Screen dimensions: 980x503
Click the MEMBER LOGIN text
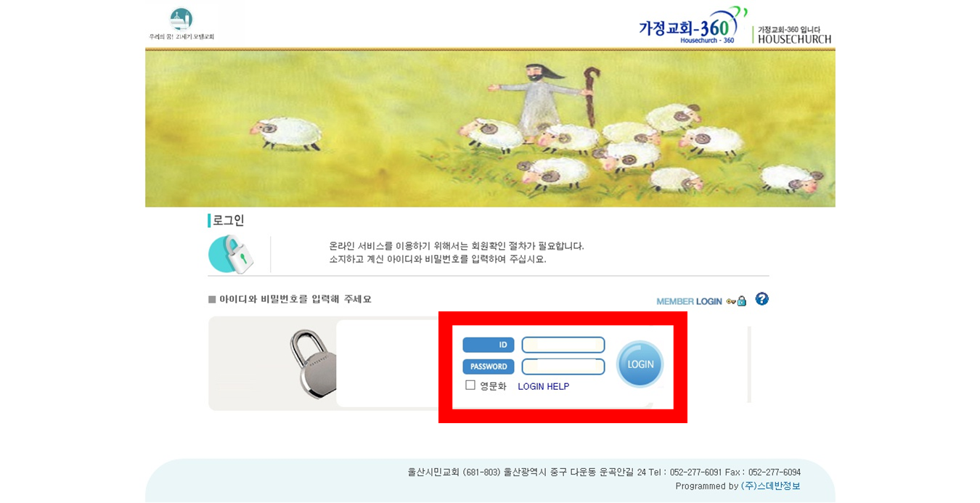[689, 301]
